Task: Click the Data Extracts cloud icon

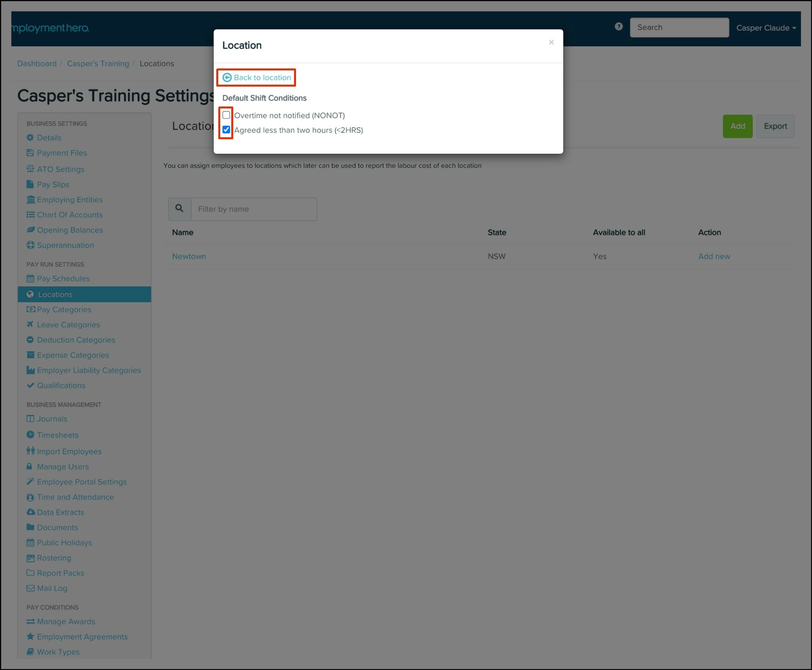Action: 30,512
